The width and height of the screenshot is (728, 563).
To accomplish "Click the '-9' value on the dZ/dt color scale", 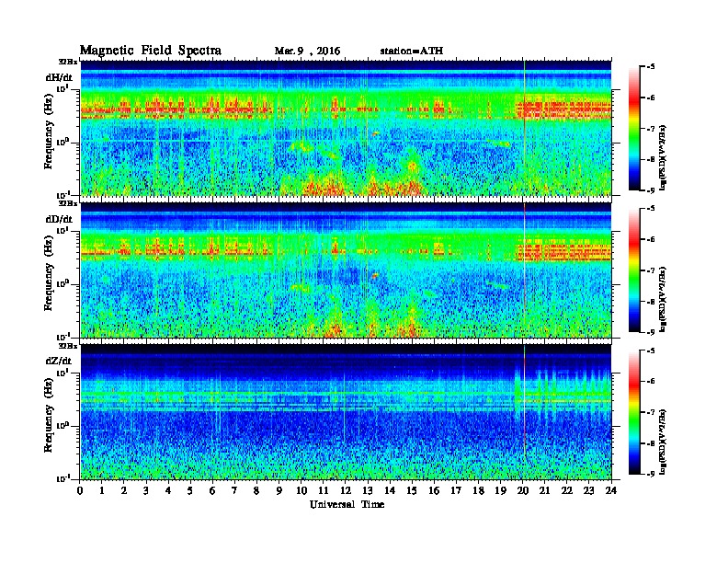I will pyautogui.click(x=650, y=474).
